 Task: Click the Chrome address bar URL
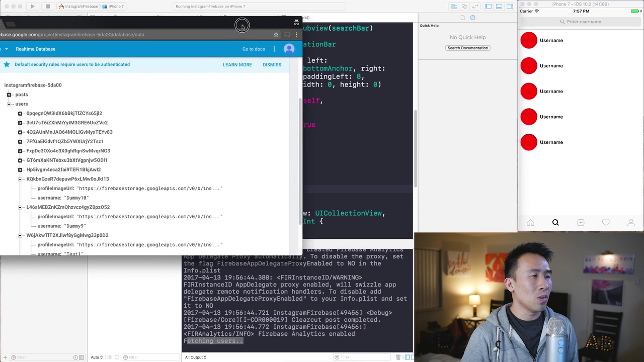tap(72, 35)
